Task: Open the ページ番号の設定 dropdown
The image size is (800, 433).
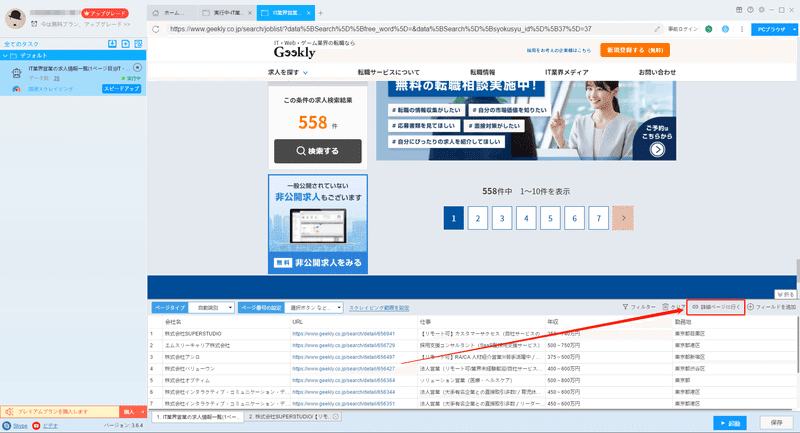Action: tap(314, 308)
